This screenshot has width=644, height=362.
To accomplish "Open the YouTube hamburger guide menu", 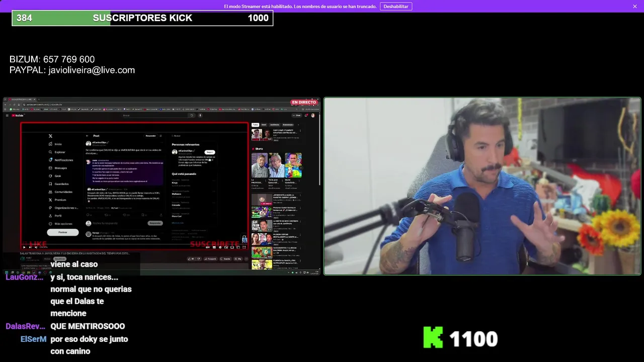I will [7, 115].
